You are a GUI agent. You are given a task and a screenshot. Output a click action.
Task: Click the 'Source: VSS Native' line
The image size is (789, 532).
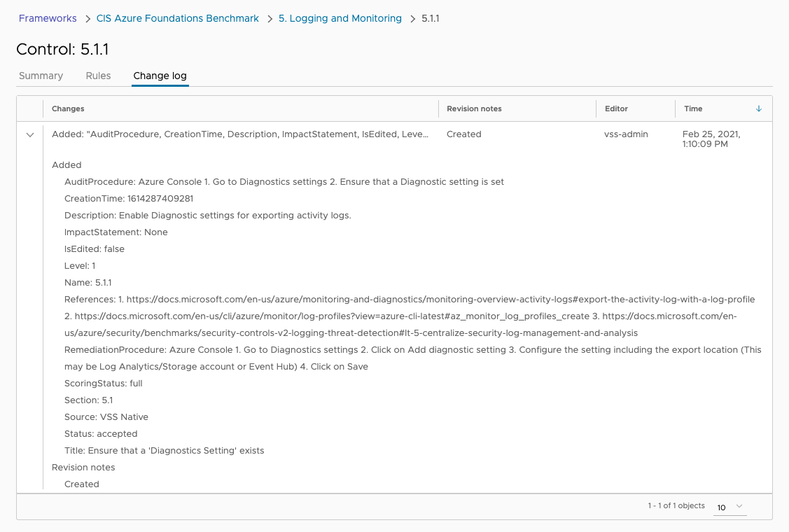106,416
